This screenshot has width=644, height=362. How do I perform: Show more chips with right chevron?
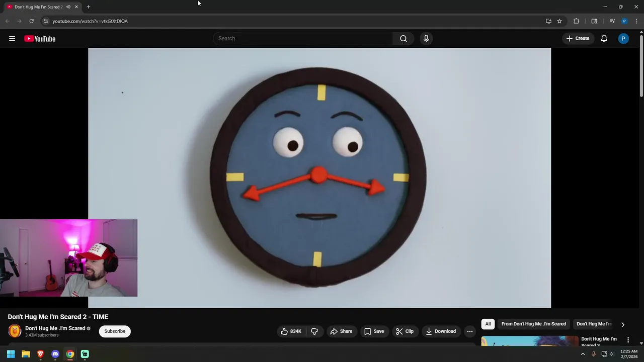623,324
